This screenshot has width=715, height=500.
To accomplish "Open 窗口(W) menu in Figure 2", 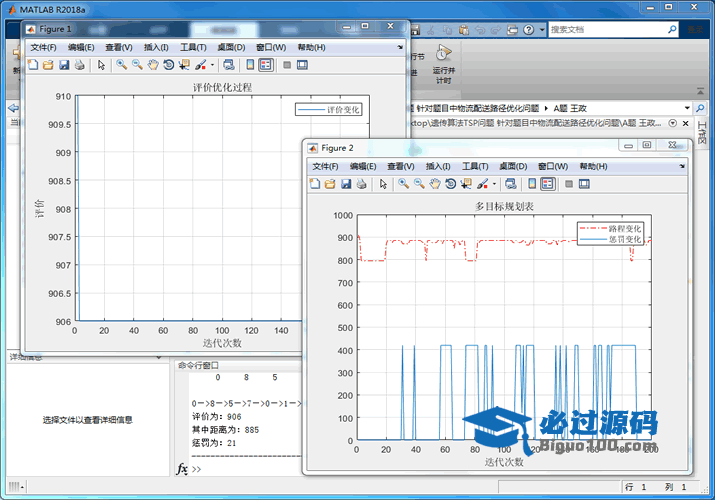I will [553, 166].
